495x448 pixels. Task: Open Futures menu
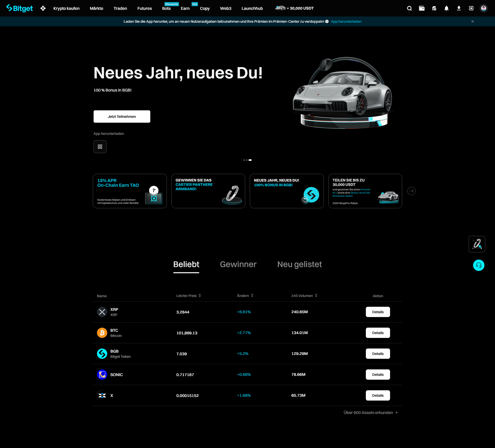(x=145, y=8)
